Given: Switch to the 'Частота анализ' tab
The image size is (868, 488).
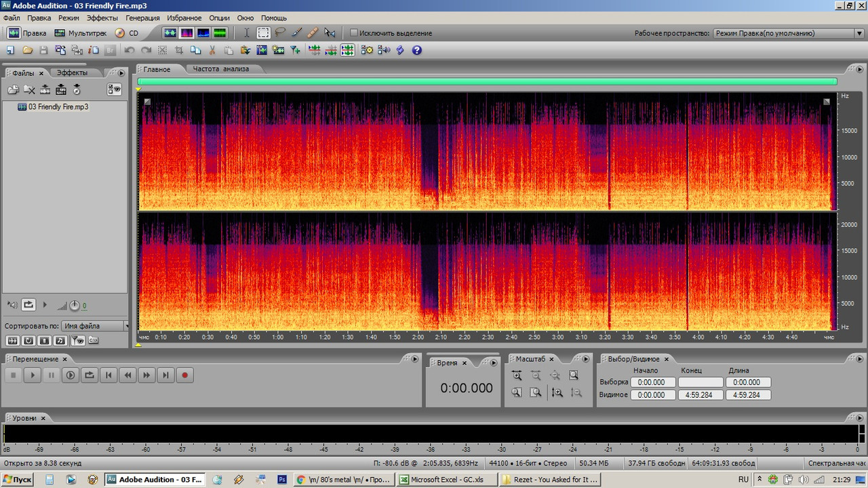Looking at the screenshot, I should (x=221, y=69).
